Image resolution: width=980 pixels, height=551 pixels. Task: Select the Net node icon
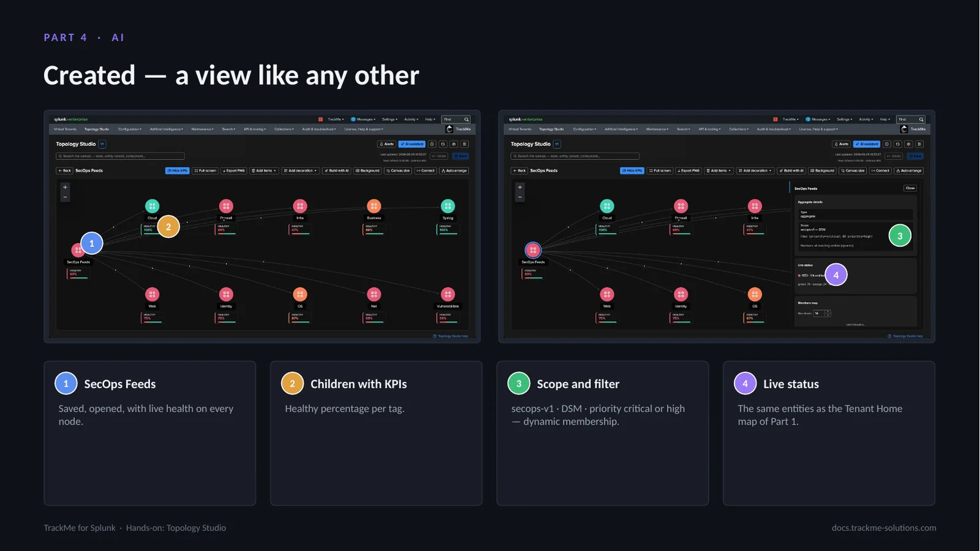(374, 294)
